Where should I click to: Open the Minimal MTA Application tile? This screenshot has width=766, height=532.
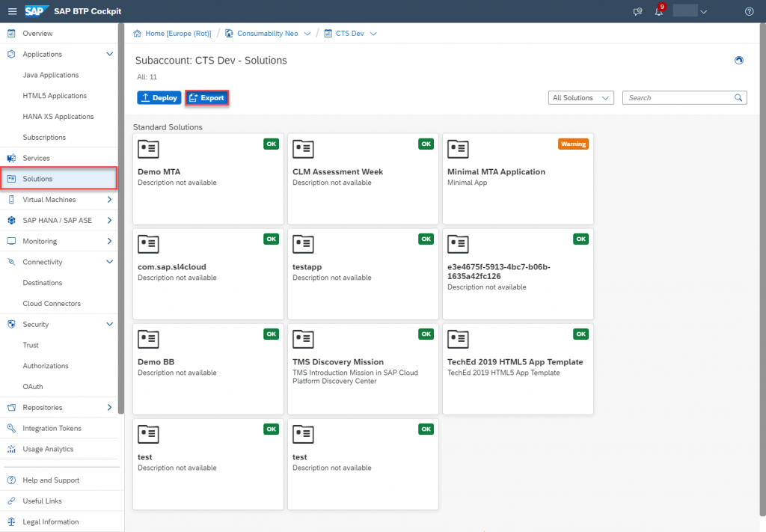pyautogui.click(x=518, y=180)
